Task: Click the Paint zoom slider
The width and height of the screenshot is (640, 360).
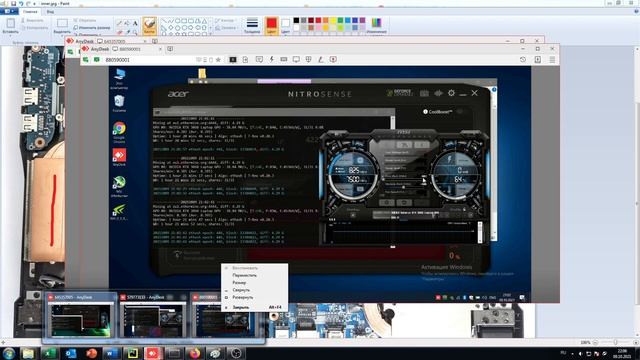Action: [615, 342]
